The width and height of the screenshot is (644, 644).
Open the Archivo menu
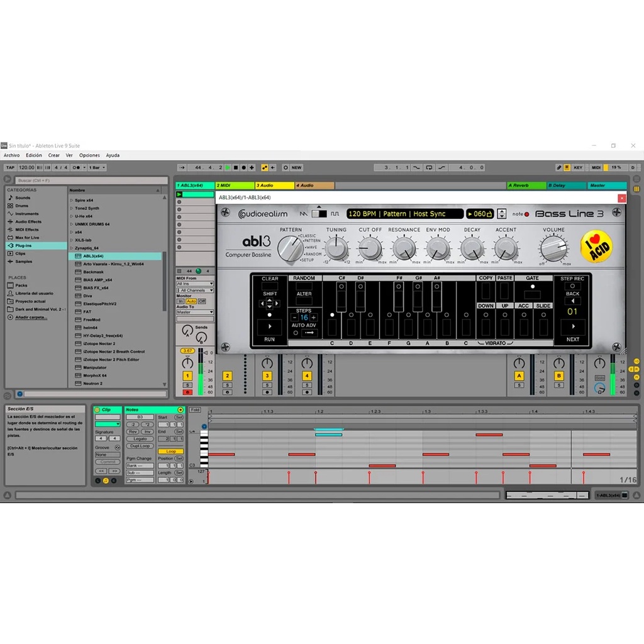(11, 155)
